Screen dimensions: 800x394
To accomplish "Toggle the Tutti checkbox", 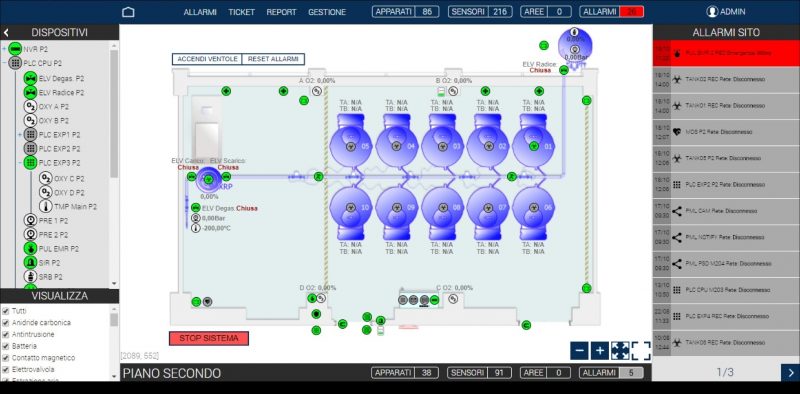I will pos(6,311).
